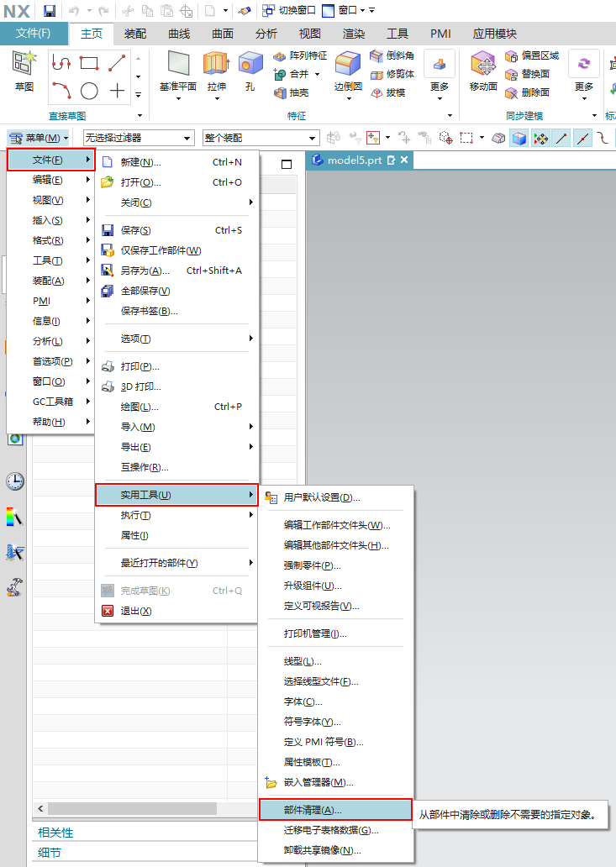The width and height of the screenshot is (616, 867).
Task: Click the 阵列特征 pattern feature icon
Action: (300, 55)
